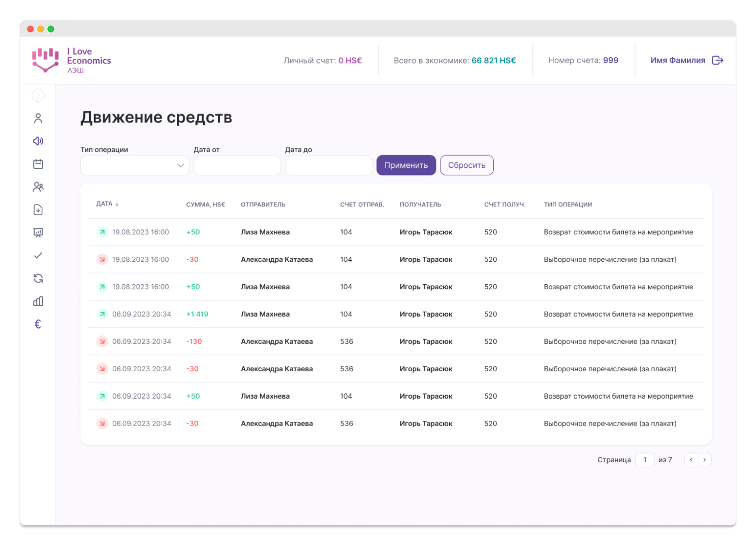Screen dimensions: 756x544
Task: Click sender account 104 in the +1 419 row
Action: pos(346,314)
